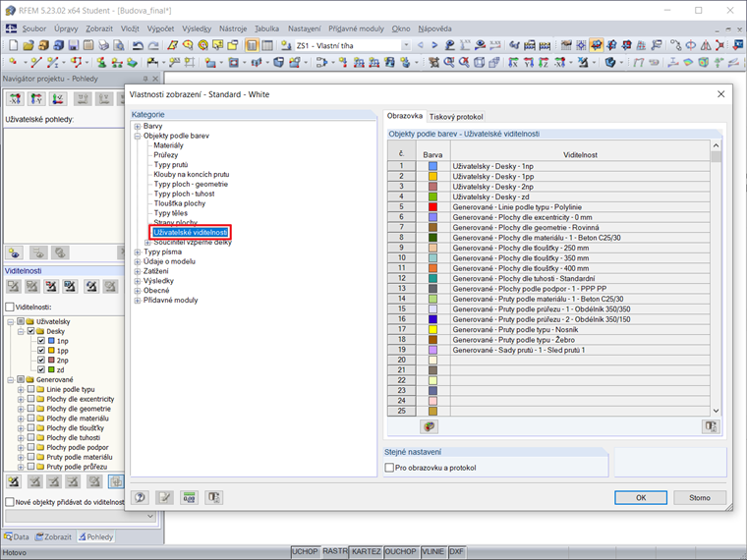Open the Přídavné moduly menu
The width and height of the screenshot is (747, 560).
tap(356, 28)
